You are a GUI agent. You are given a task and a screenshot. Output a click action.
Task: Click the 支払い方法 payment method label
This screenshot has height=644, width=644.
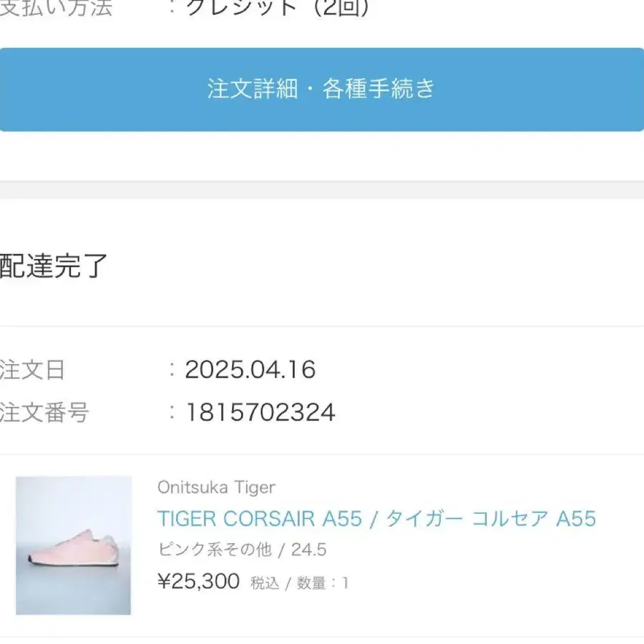click(56, 9)
